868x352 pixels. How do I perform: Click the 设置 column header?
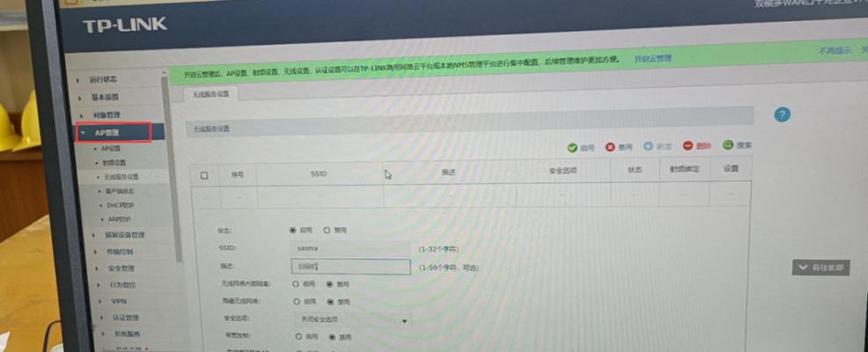point(731,168)
